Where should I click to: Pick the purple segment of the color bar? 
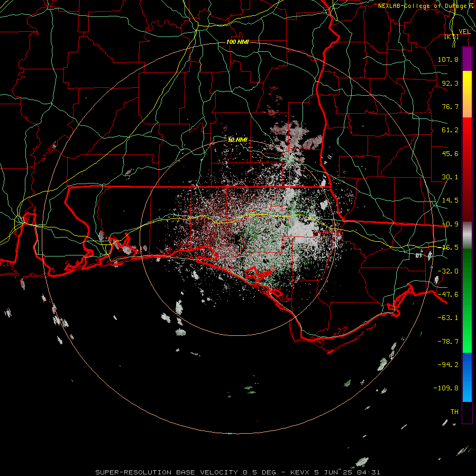click(467, 59)
